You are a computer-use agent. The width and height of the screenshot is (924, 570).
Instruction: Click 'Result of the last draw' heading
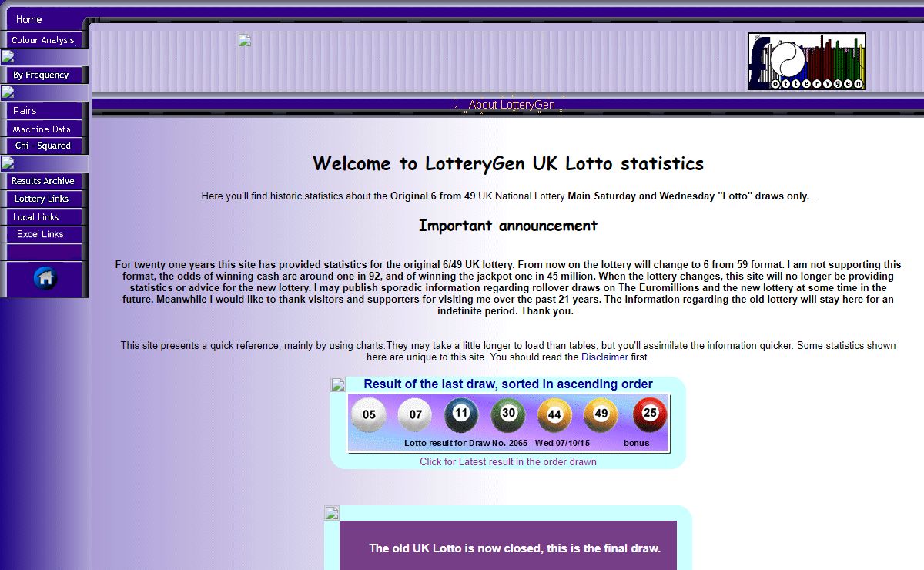point(508,384)
